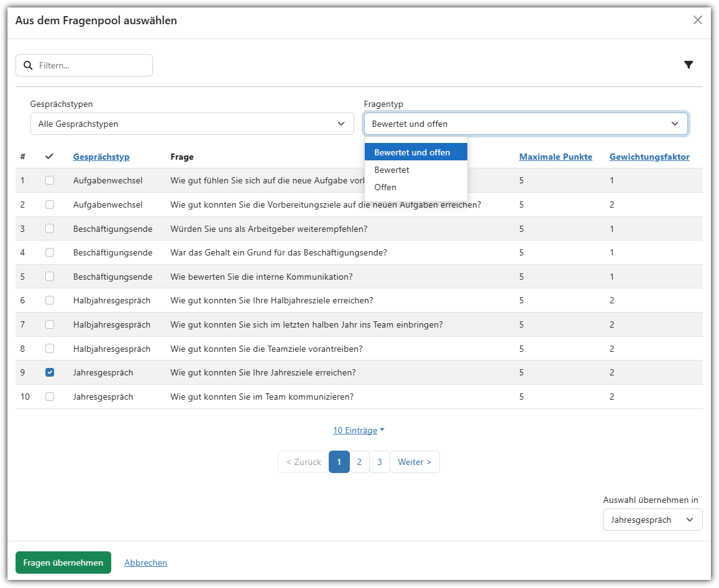Click the magnifier icon in filter field
Viewport: 719px width, 588px height.
tap(28, 65)
